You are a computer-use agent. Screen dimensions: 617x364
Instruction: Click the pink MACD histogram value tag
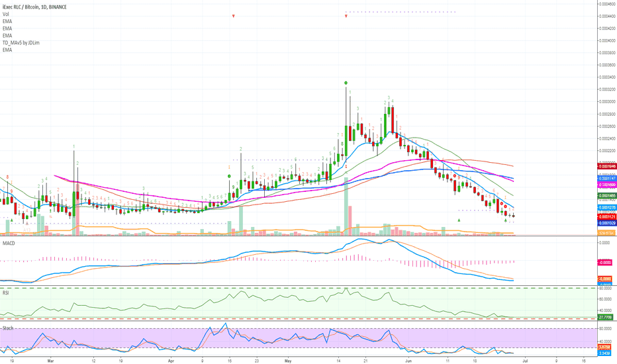coord(605,263)
